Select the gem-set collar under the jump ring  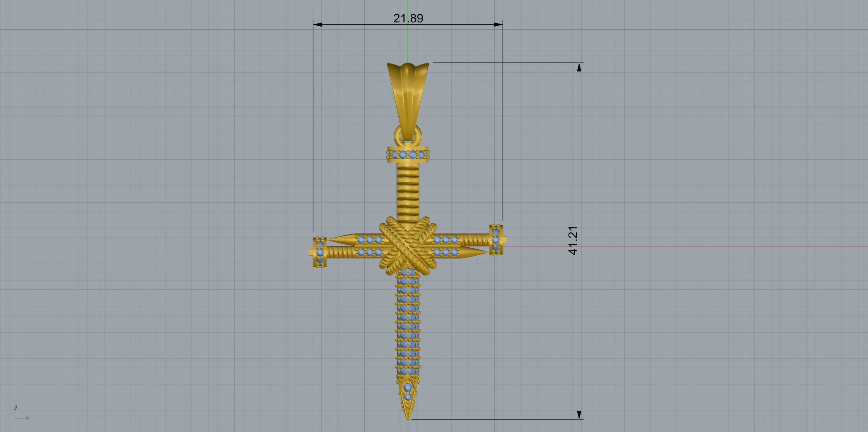408,154
